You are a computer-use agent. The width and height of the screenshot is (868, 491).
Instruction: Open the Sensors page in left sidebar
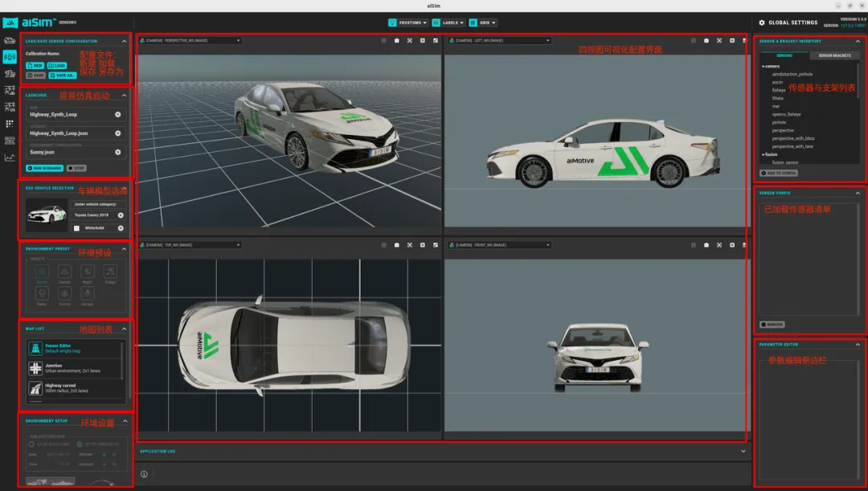click(x=10, y=56)
